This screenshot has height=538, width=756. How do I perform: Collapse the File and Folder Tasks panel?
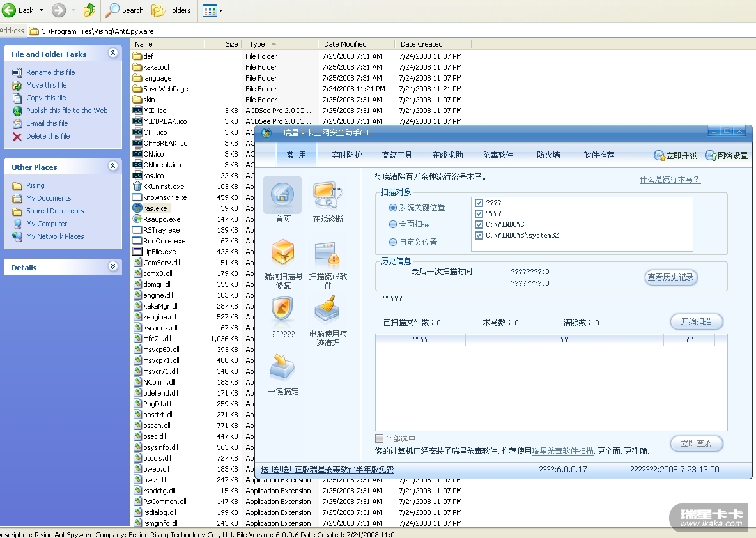coord(113,54)
